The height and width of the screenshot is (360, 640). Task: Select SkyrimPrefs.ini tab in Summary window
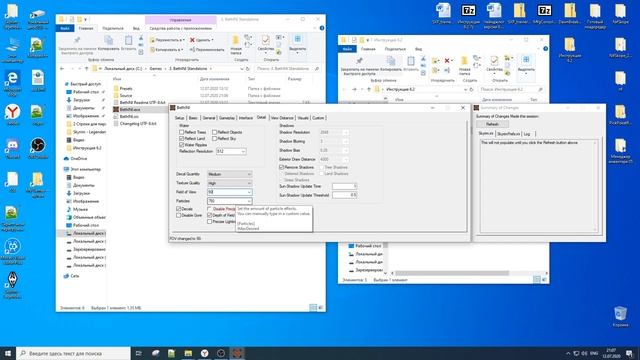coord(508,134)
